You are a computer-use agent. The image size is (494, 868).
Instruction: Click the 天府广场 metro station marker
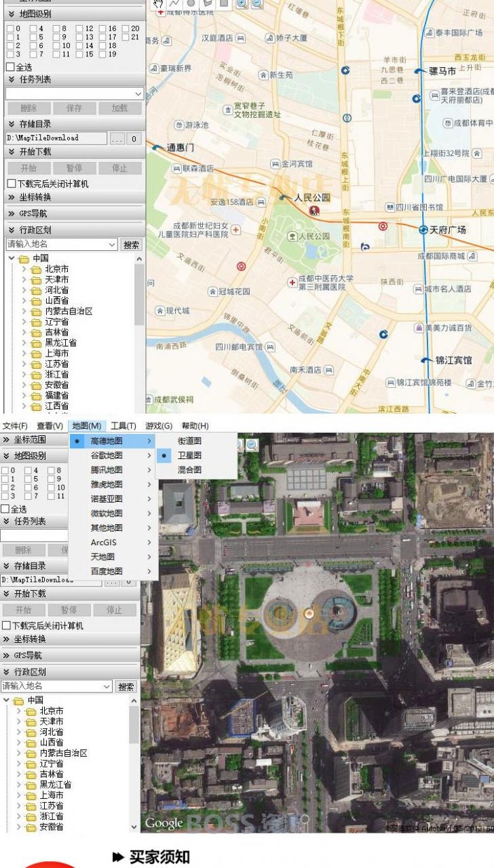(x=423, y=230)
